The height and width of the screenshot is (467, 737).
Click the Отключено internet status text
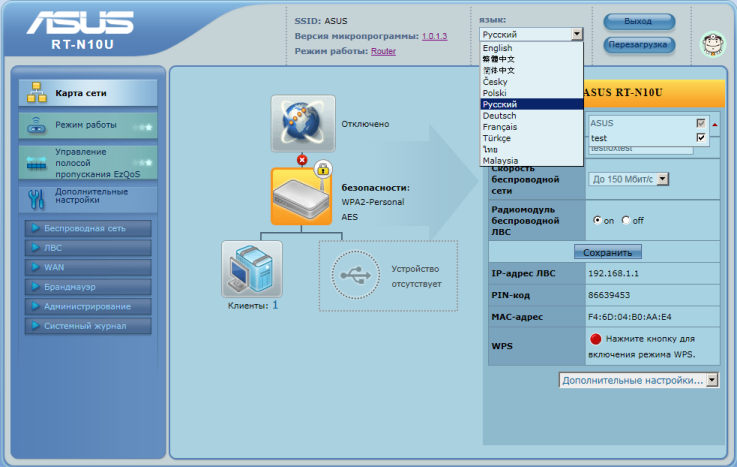[x=365, y=124]
